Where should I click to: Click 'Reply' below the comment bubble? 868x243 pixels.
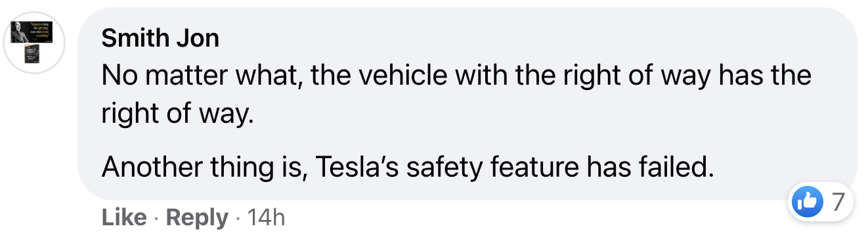point(197,217)
